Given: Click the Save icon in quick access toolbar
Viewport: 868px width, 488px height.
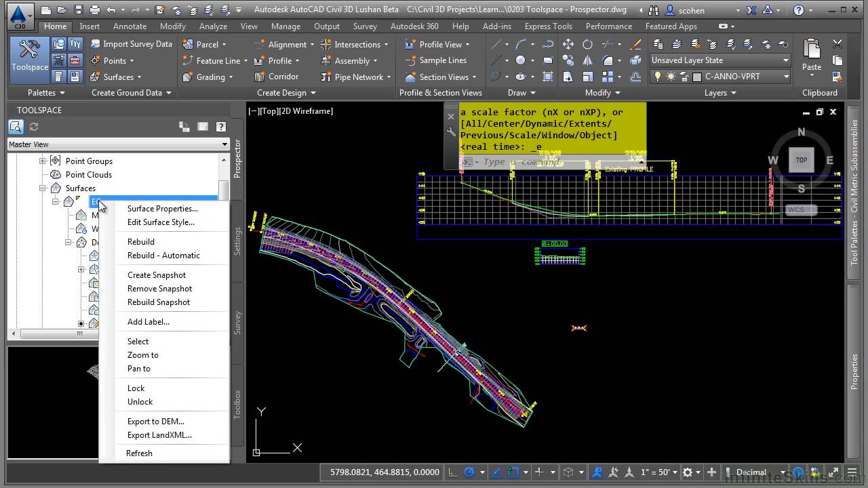Looking at the screenshot, I should click(x=78, y=9).
